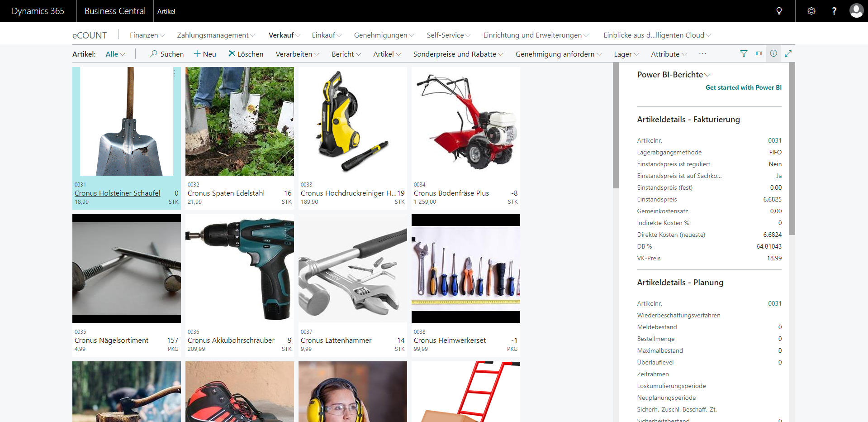The width and height of the screenshot is (868, 422).
Task: Expand the Zahlungsmanagement menu
Action: [x=216, y=35]
